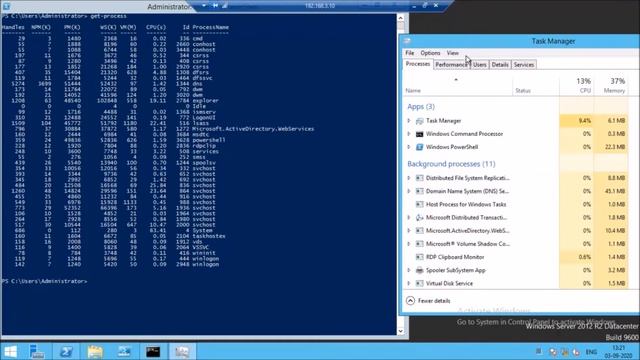The image size is (640, 360).
Task: Switch to the Services tab
Action: pos(524,64)
